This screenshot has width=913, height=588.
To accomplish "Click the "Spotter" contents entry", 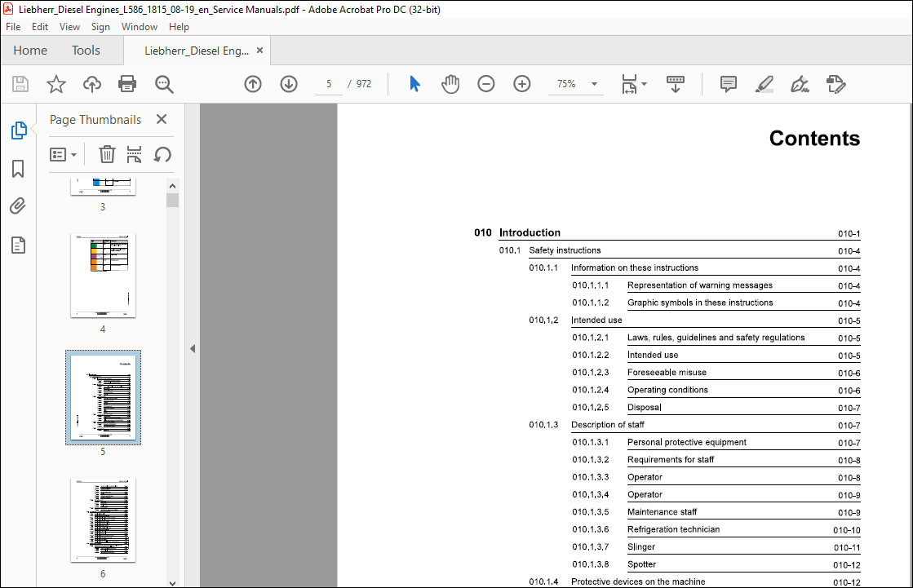I will click(x=641, y=564).
